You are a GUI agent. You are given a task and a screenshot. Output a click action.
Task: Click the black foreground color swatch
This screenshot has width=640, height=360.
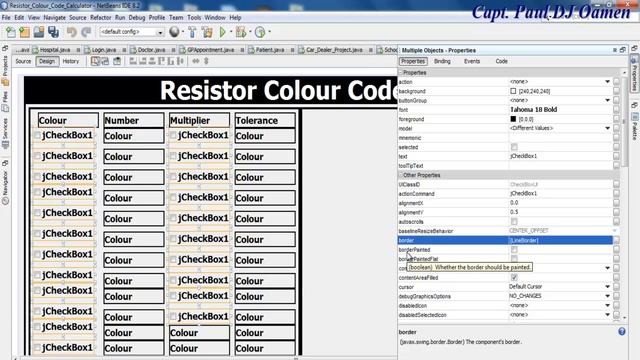point(513,119)
